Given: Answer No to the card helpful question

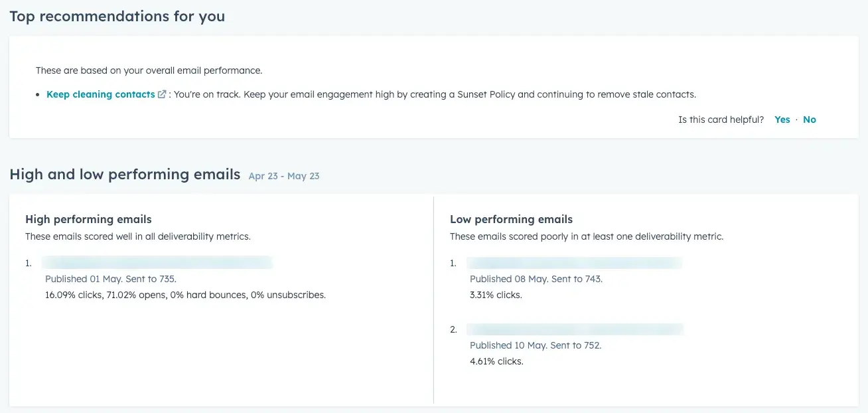Looking at the screenshot, I should [809, 120].
